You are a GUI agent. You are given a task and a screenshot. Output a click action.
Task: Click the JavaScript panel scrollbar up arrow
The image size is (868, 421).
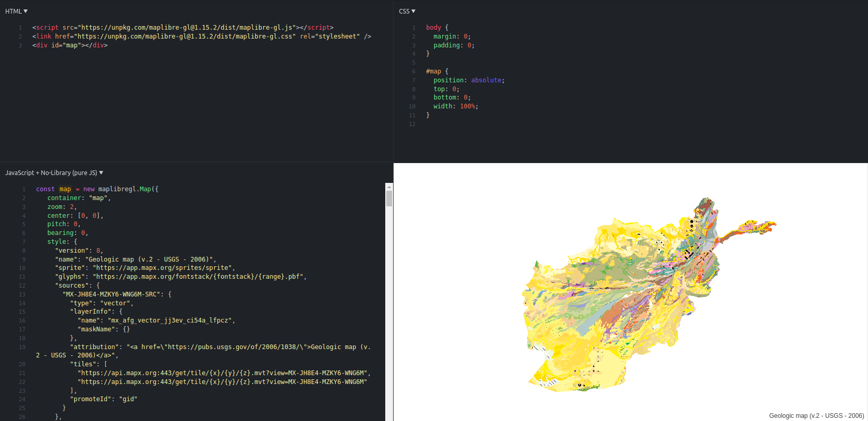(x=389, y=187)
